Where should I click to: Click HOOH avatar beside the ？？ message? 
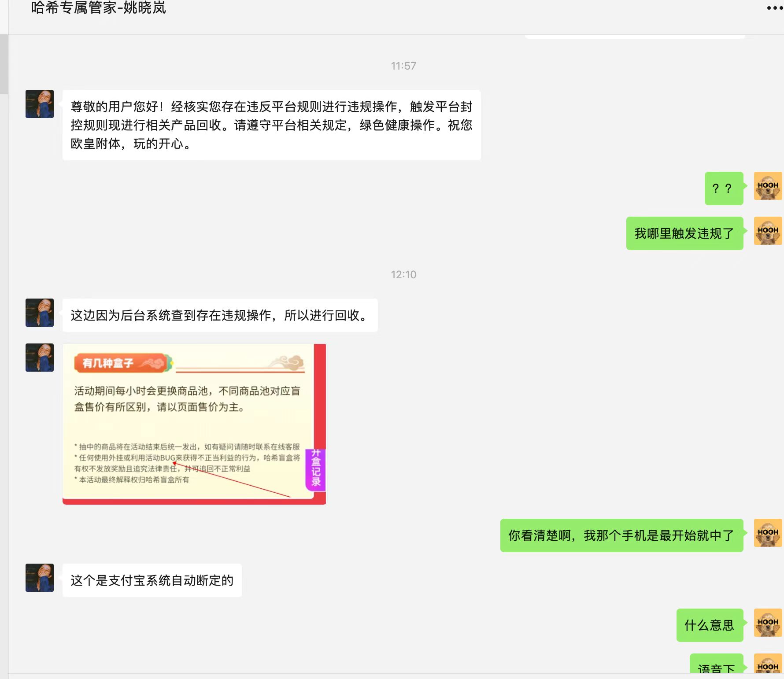[768, 186]
